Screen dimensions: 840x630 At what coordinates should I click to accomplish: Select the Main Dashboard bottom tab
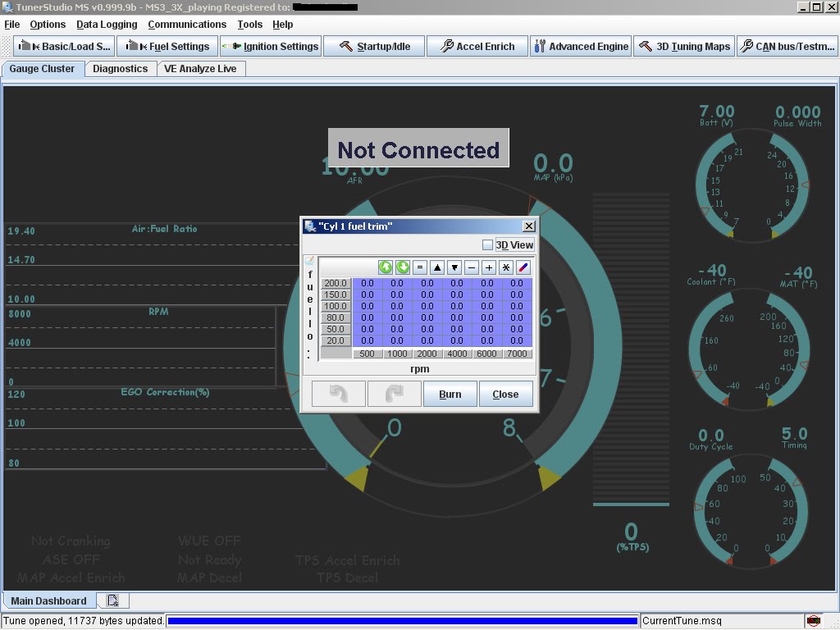(48, 600)
